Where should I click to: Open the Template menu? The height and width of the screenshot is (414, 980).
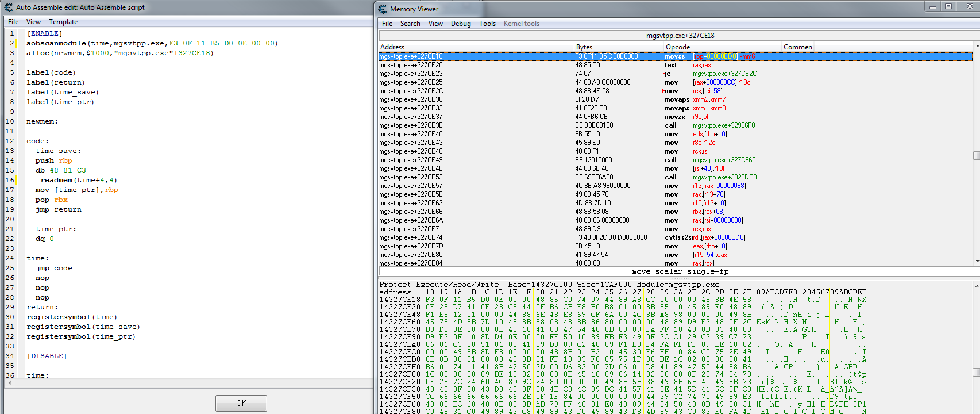point(63,22)
